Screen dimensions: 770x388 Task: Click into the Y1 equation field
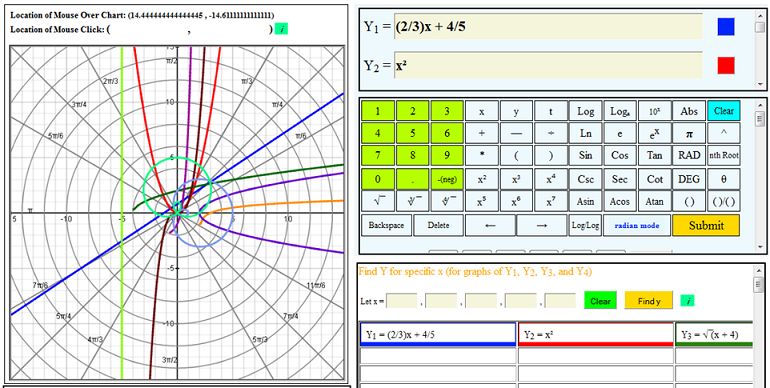548,27
